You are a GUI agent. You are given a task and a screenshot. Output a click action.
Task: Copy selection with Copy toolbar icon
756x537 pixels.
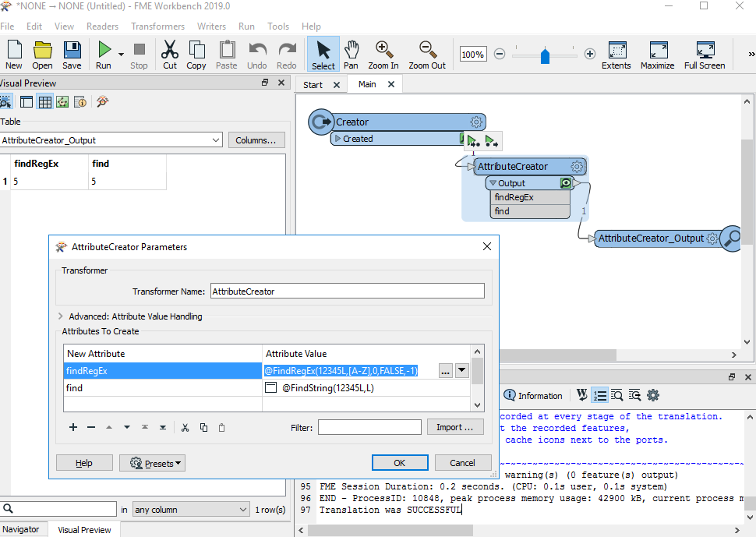(196, 55)
